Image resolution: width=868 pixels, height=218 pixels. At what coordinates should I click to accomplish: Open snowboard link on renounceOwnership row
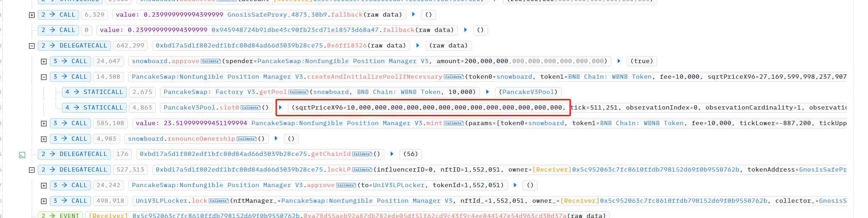pyautogui.click(x=146, y=139)
